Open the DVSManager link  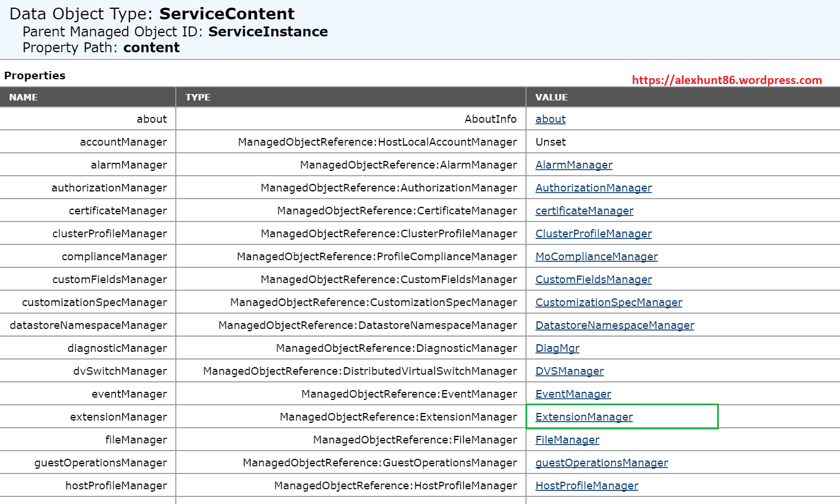pyautogui.click(x=569, y=371)
